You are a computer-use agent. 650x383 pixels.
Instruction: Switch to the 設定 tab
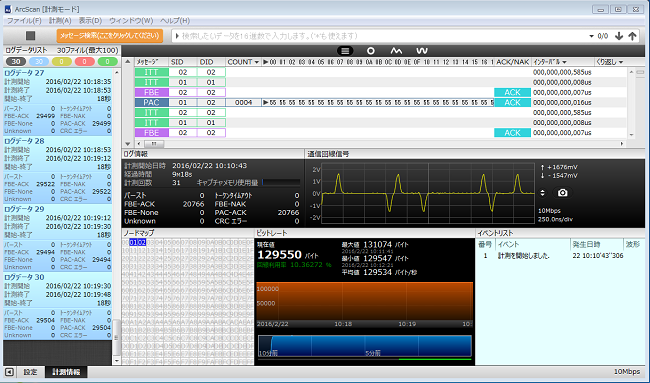(30, 372)
